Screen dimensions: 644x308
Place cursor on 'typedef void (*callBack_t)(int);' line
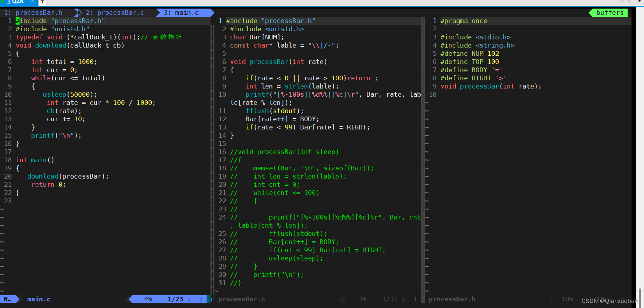pyautogui.click(x=99, y=37)
